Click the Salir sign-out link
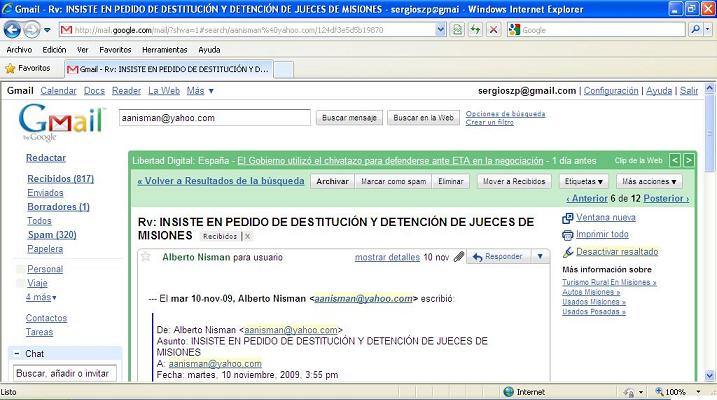The width and height of the screenshot is (717, 400). click(689, 91)
